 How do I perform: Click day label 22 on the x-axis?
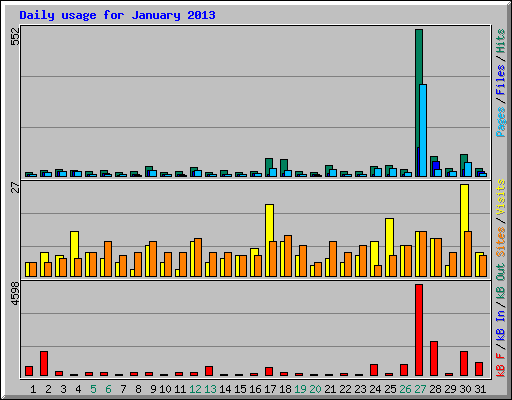point(345,389)
